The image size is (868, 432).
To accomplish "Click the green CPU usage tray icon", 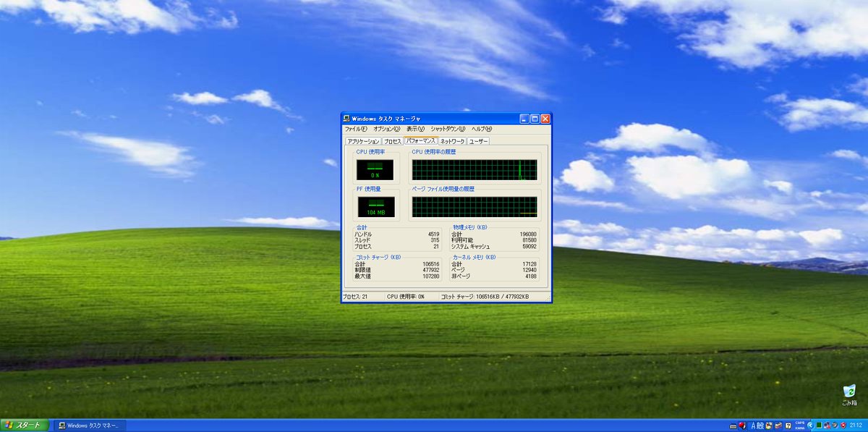I will click(x=819, y=425).
